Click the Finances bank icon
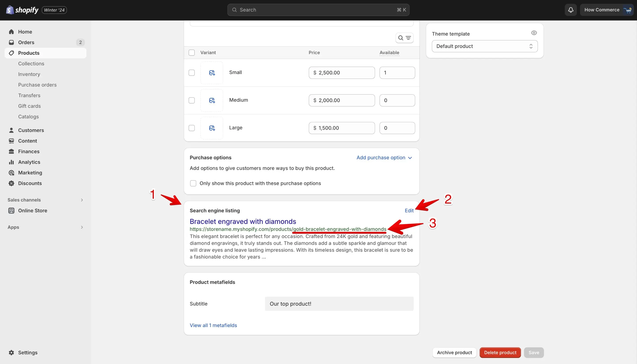This screenshot has height=364, width=637. coord(11,151)
